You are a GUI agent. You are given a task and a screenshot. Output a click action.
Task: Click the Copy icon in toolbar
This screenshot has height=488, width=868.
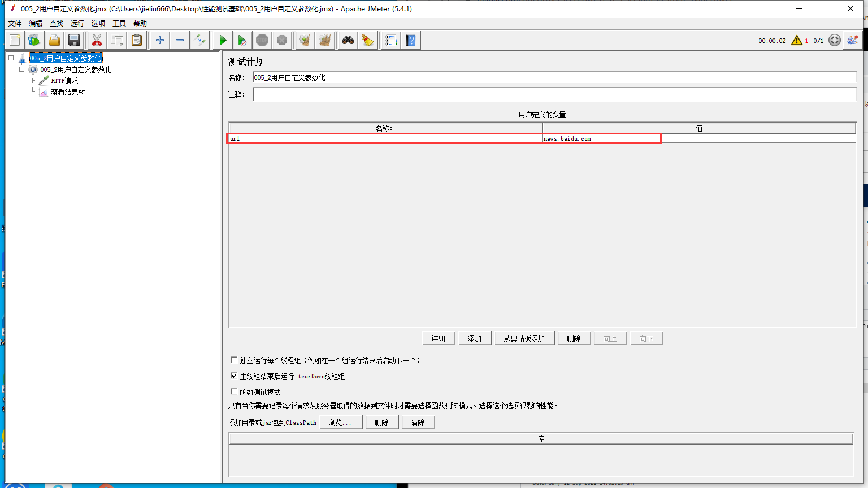point(117,40)
